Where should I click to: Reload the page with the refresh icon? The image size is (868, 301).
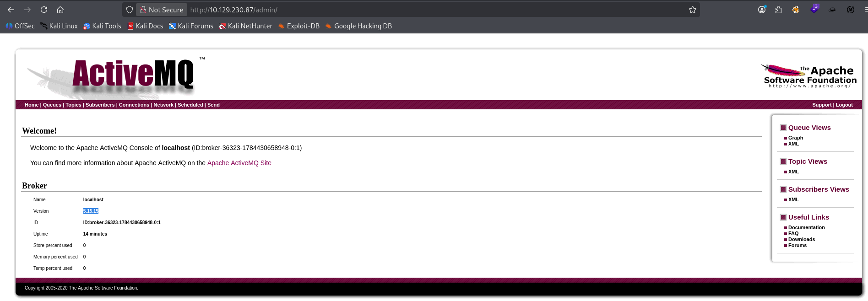[x=44, y=10]
